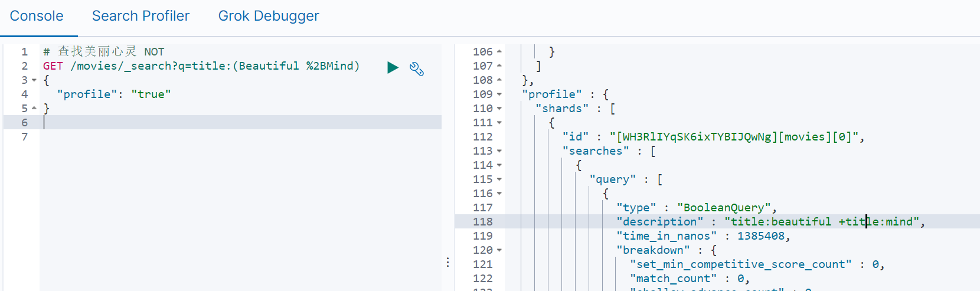Collapse the object at output line 116
This screenshot has height=291, width=980.
click(499, 194)
